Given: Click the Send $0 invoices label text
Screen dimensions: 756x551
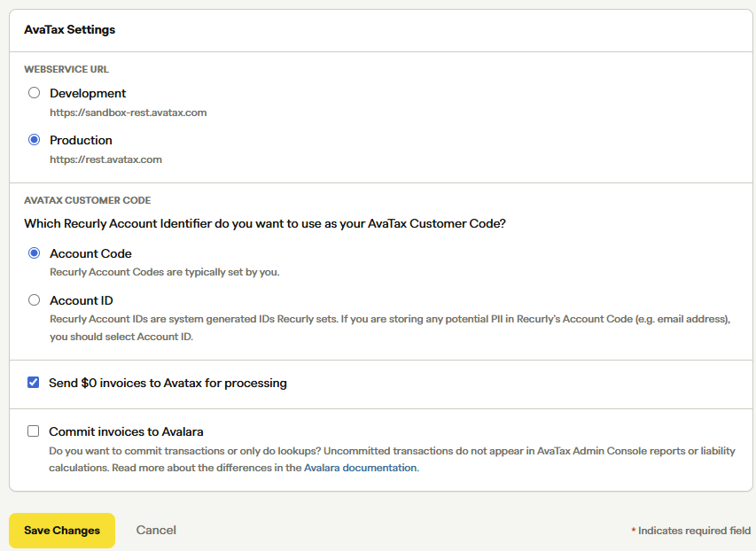Looking at the screenshot, I should [168, 383].
